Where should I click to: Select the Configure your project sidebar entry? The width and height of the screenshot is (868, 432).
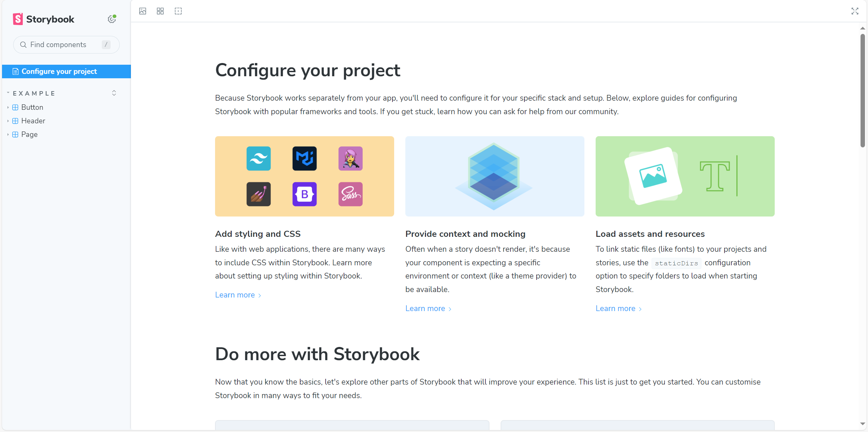(59, 71)
